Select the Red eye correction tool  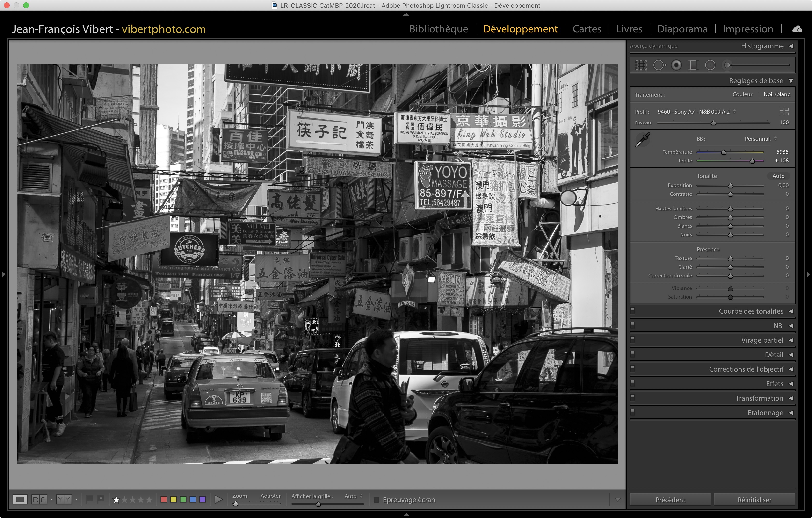pyautogui.click(x=676, y=65)
